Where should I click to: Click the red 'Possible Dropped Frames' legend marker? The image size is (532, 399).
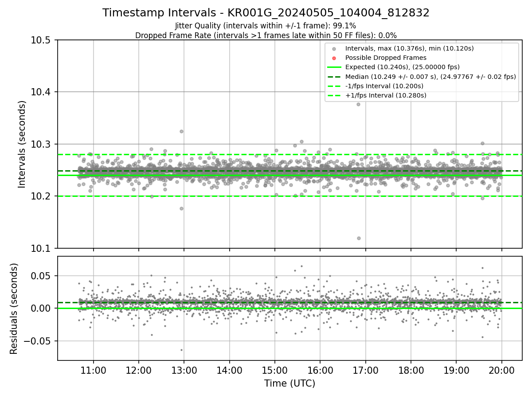[x=334, y=58]
